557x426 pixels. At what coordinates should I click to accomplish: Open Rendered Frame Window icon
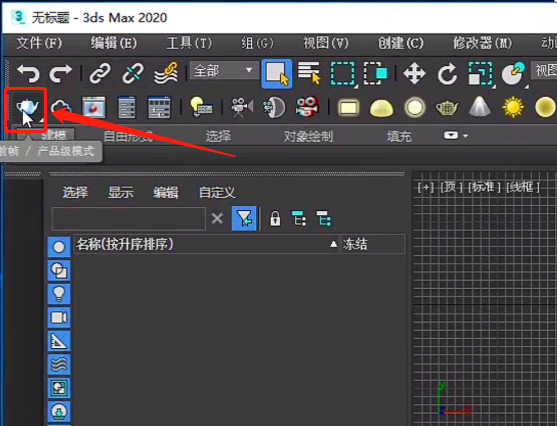click(x=93, y=107)
